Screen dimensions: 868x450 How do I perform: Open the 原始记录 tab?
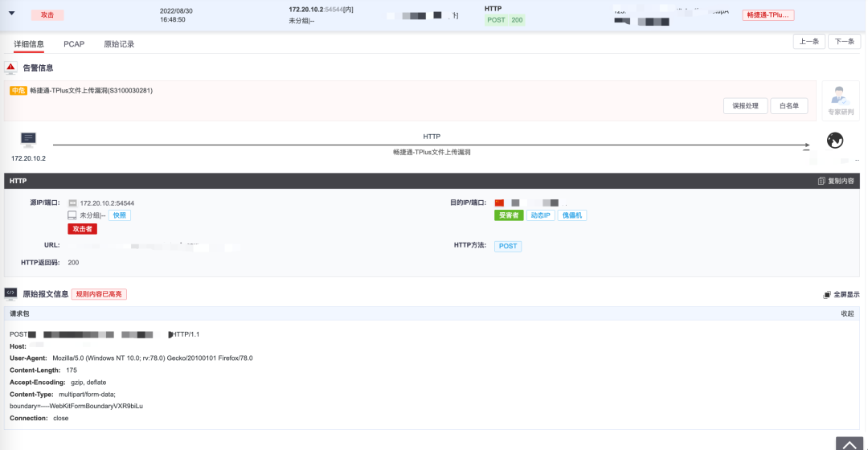119,44
